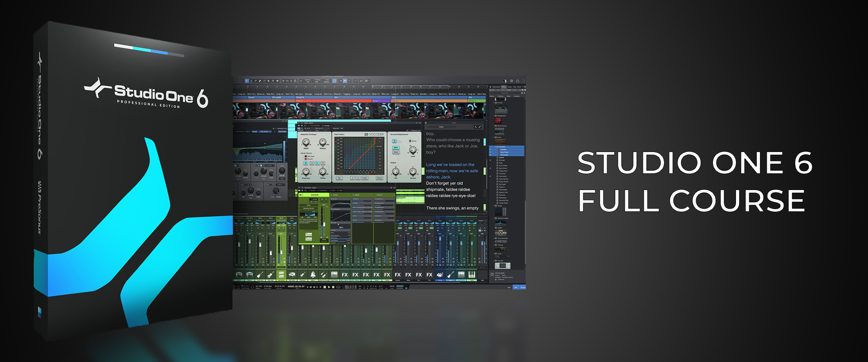Stop playback with the Stop button
This screenshot has width=868, height=362.
(325, 287)
